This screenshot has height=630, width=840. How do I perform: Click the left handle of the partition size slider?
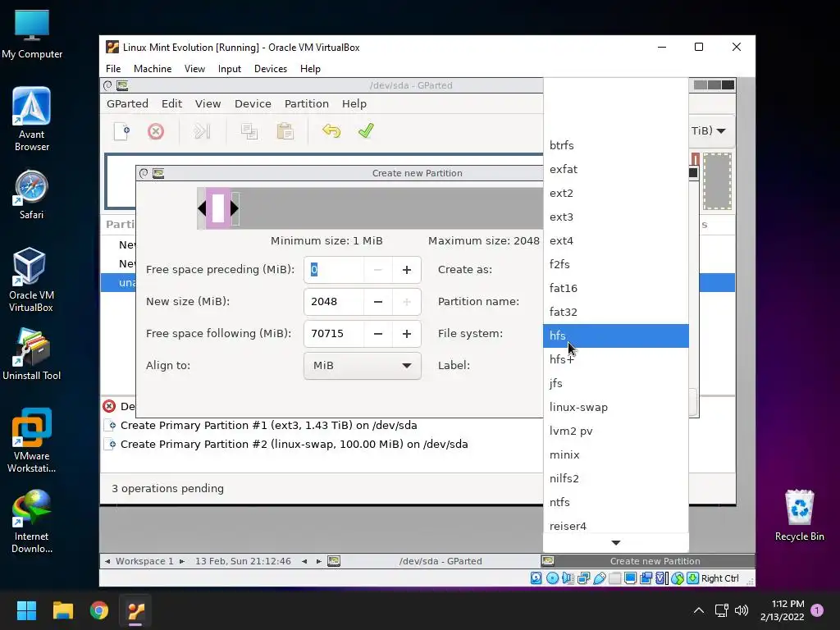(x=202, y=208)
